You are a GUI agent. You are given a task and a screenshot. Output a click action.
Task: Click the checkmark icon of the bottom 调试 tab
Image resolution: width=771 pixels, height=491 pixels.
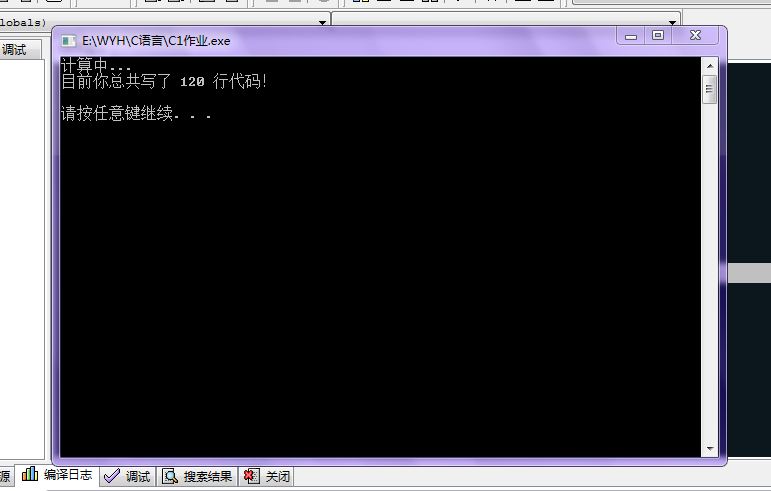pyautogui.click(x=111, y=477)
